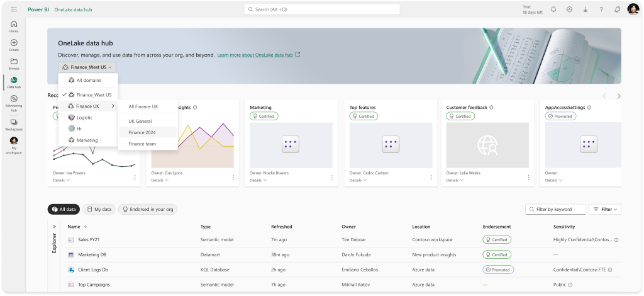The image size is (644, 296).
Task: Open Marketing card thumbnail
Action: (291, 145)
